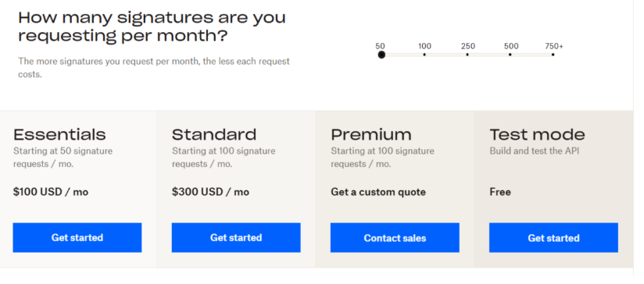Click the $100 USD / mo price
This screenshot has height=284, width=644.
pyautogui.click(x=51, y=192)
